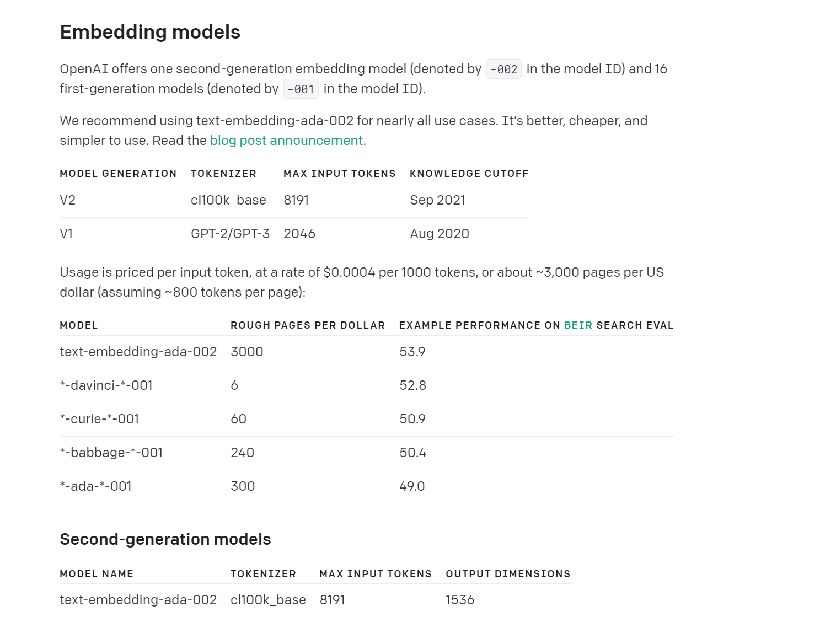Click the 1536 output dimensions value

click(x=460, y=600)
